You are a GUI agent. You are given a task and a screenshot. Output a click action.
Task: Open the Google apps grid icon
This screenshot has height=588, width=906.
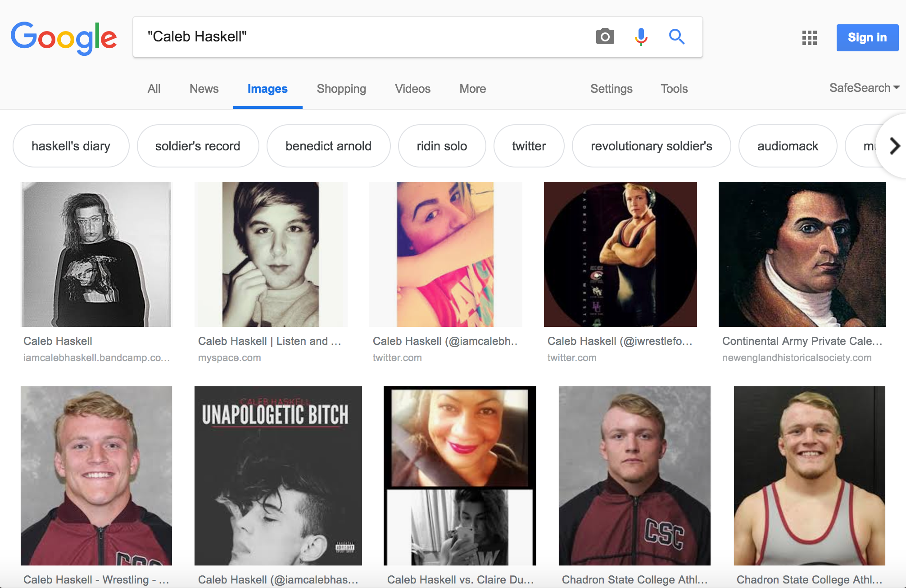[x=809, y=38]
